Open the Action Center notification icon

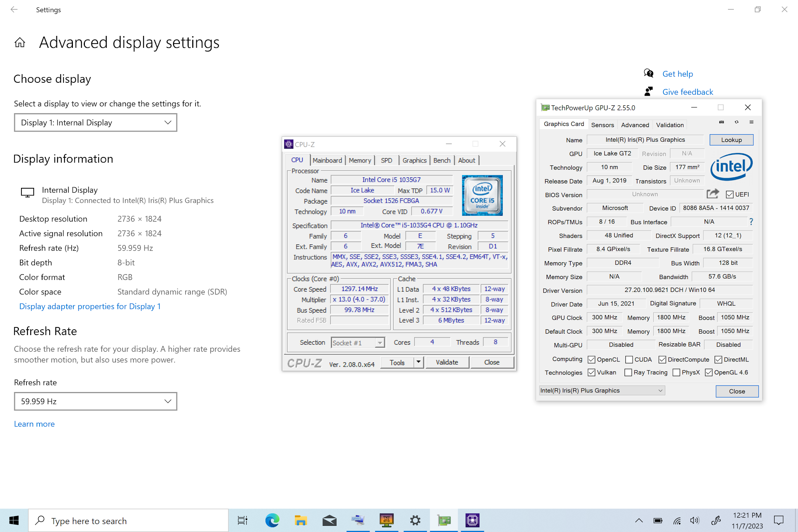778,520
